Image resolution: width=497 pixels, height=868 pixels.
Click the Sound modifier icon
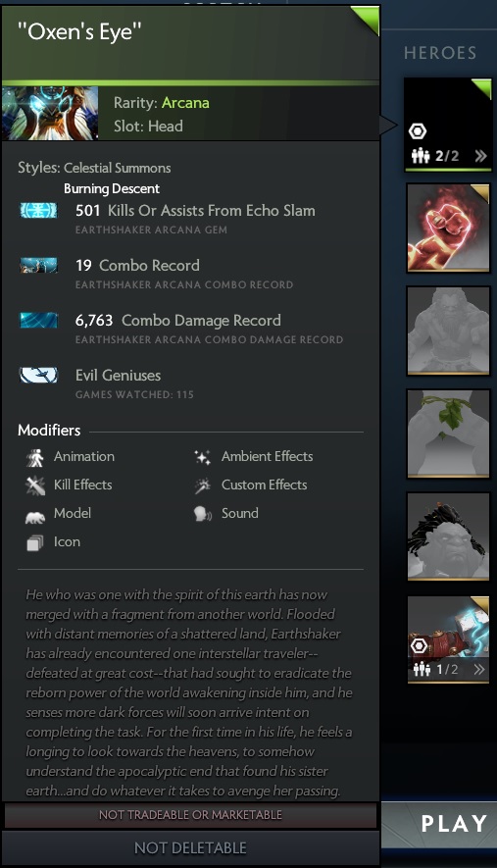tap(203, 514)
